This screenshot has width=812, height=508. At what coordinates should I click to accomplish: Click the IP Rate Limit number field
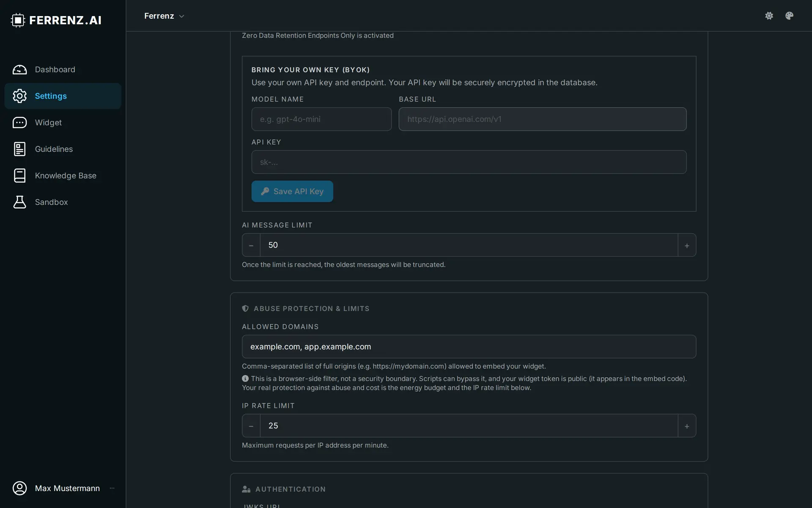pyautogui.click(x=469, y=426)
